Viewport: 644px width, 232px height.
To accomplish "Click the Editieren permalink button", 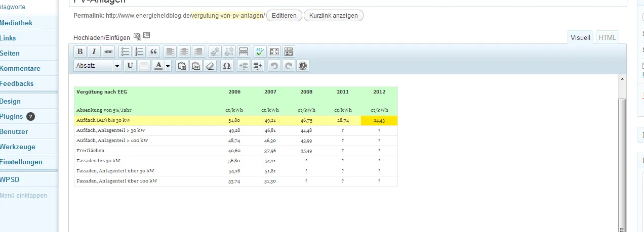I will (x=284, y=15).
